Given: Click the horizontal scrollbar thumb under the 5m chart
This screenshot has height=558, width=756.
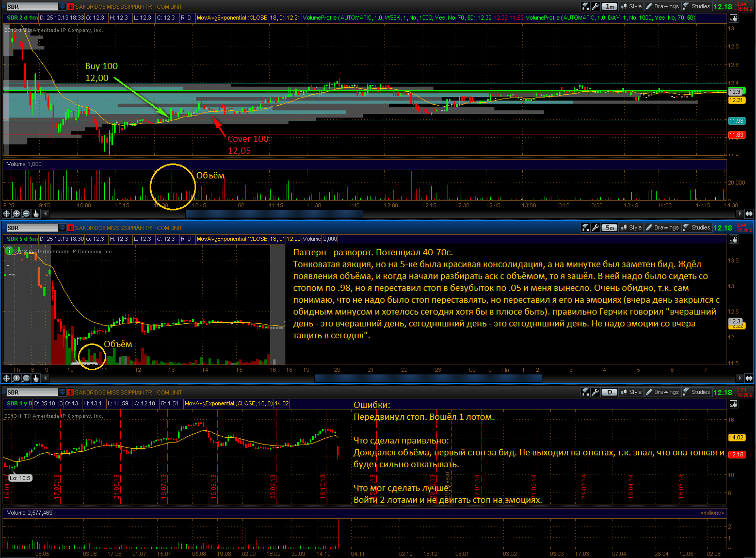Looking at the screenshot, I should (428, 378).
